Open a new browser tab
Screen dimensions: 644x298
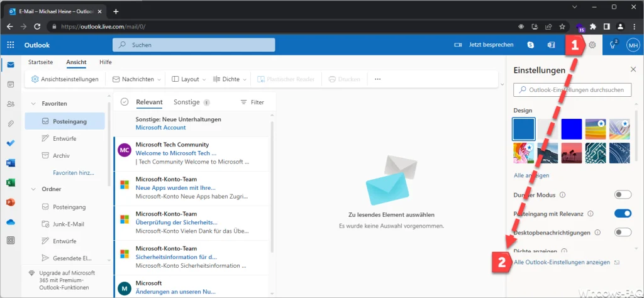click(x=116, y=11)
